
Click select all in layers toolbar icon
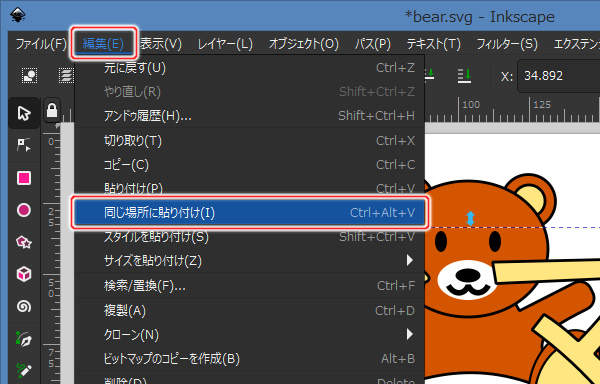click(66, 75)
